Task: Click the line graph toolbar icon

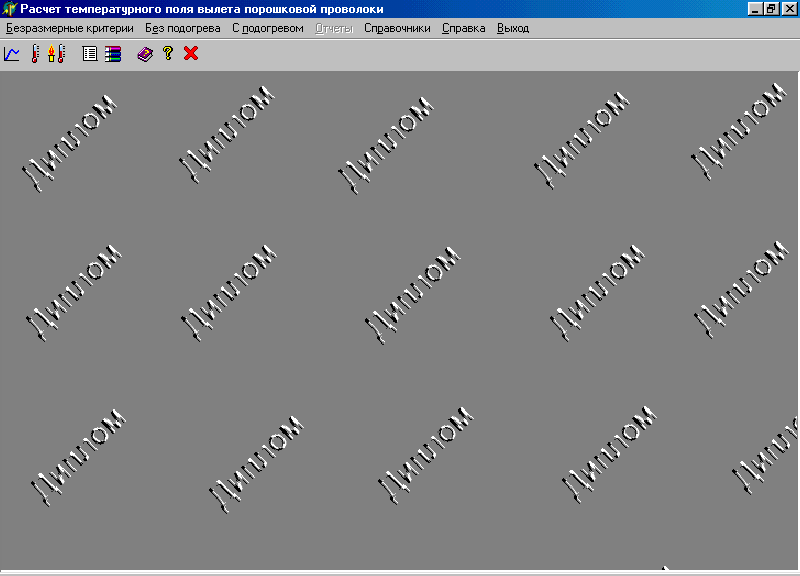Action: [x=12, y=54]
